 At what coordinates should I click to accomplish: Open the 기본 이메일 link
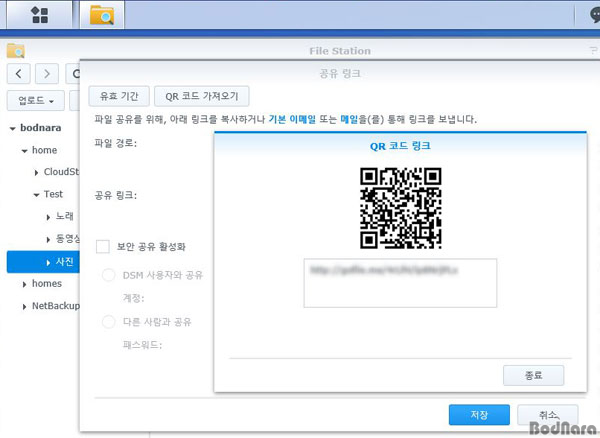point(292,119)
